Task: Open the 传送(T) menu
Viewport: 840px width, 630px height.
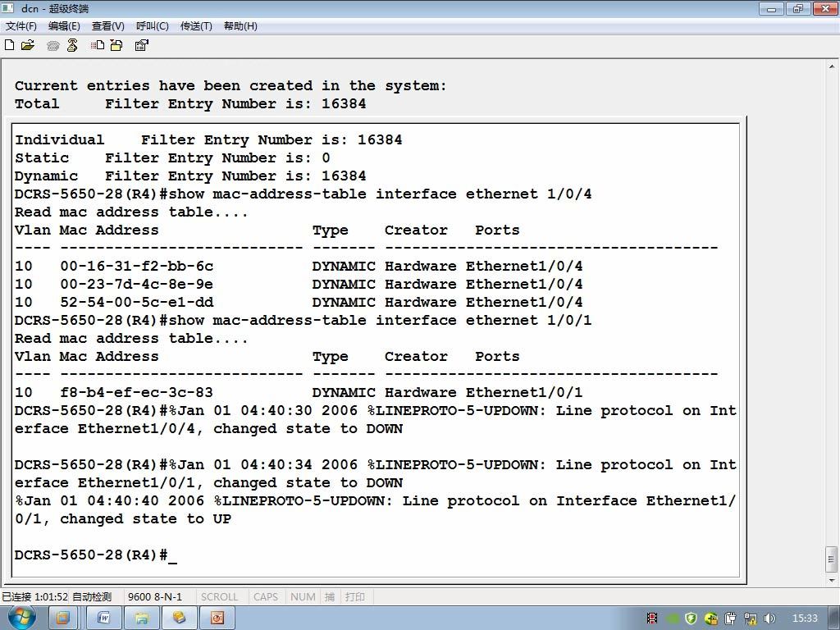Action: 196,25
